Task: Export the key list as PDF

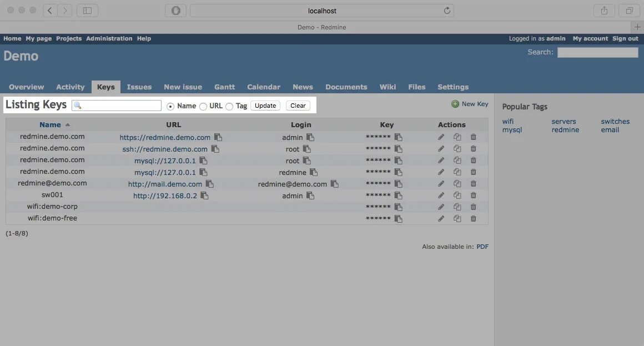Action: coord(482,246)
